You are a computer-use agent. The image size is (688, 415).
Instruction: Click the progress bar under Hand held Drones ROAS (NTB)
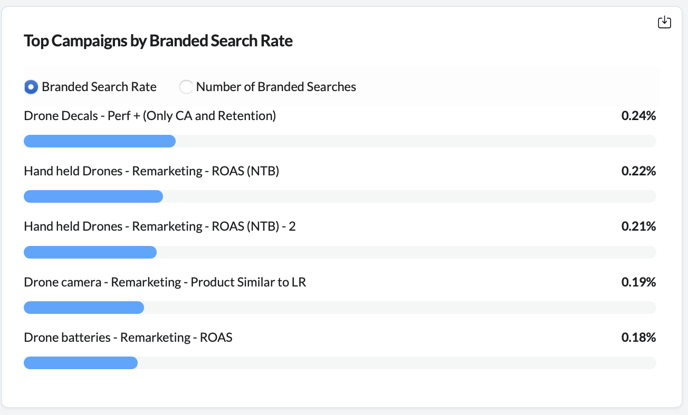click(x=93, y=197)
